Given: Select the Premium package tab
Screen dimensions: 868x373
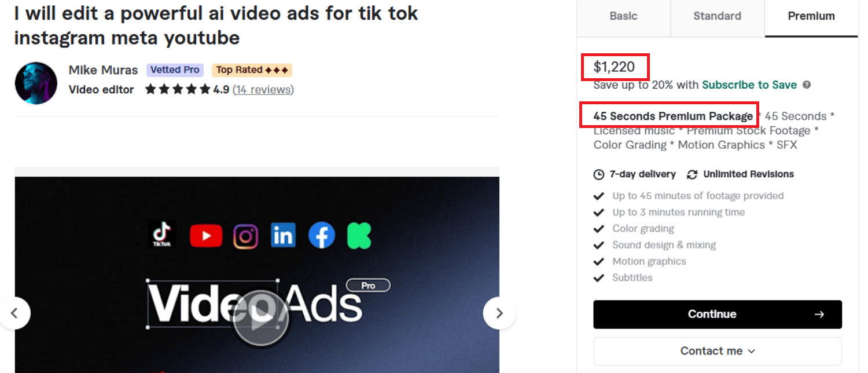Looking at the screenshot, I should (811, 16).
